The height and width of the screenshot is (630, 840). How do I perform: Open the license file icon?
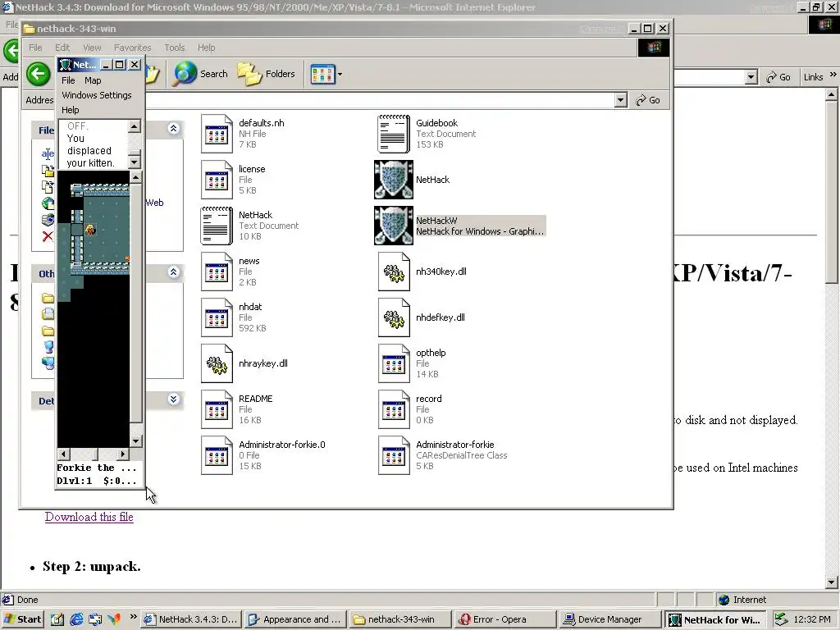point(217,180)
